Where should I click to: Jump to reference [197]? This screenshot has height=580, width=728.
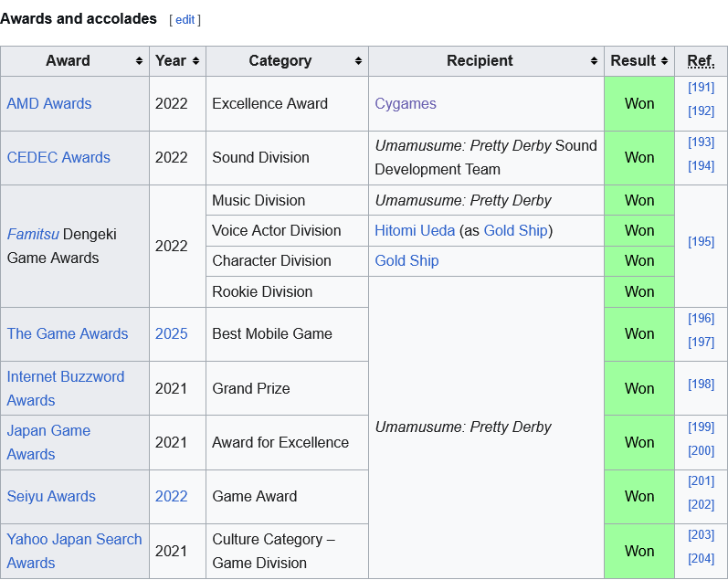point(702,342)
